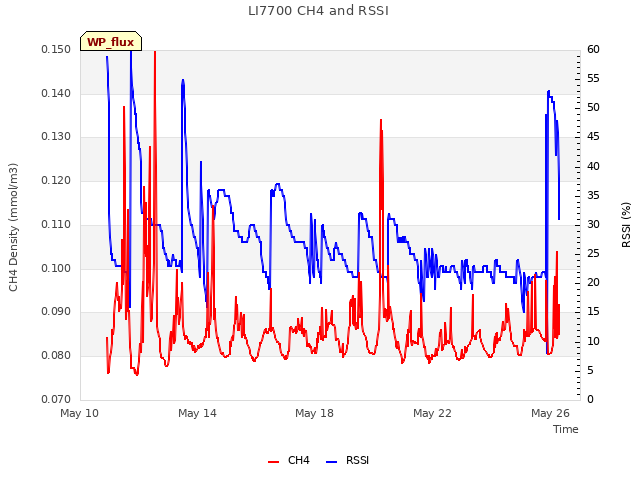640x480 pixels.
Task: Click the 20 RSSI axis tick label
Action: (593, 282)
